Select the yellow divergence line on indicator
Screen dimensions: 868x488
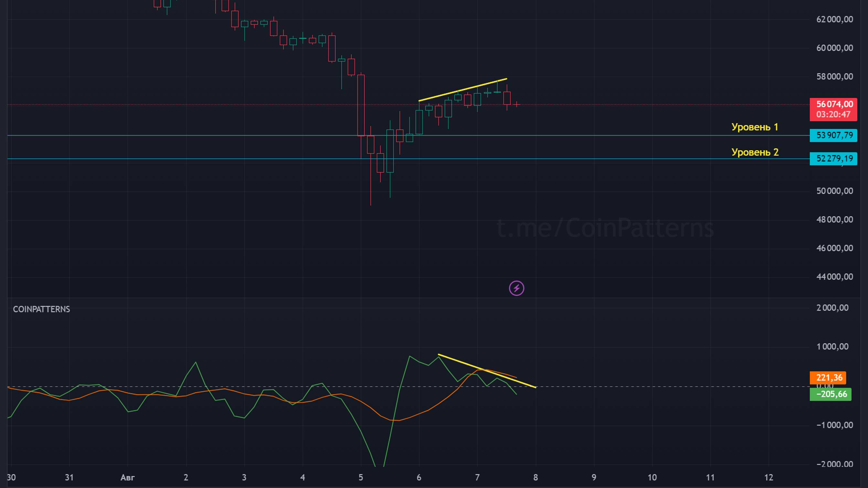487,371
